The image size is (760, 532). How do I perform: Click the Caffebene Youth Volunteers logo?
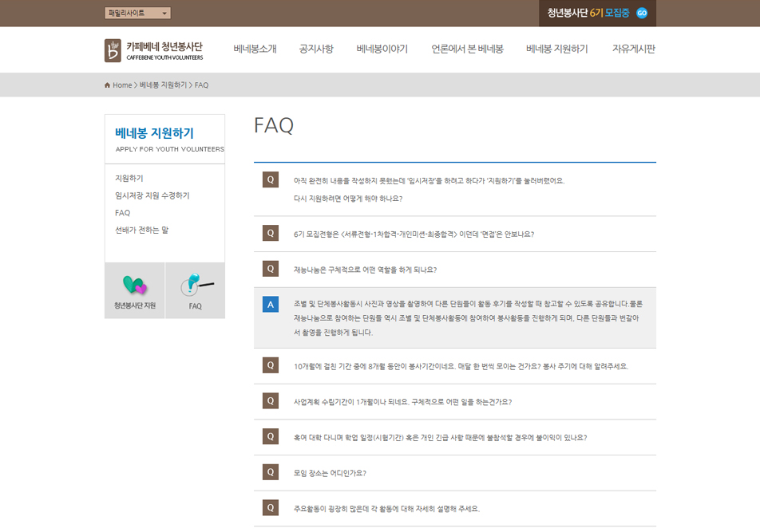click(154, 50)
